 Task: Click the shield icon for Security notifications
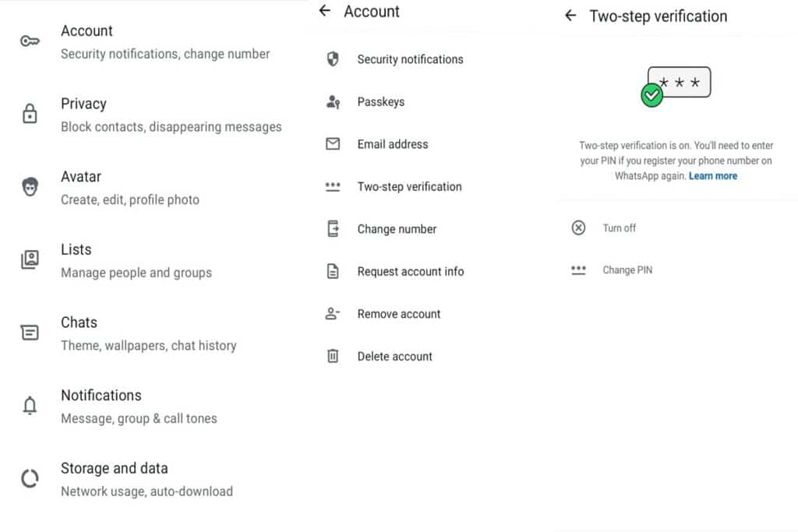point(333,59)
